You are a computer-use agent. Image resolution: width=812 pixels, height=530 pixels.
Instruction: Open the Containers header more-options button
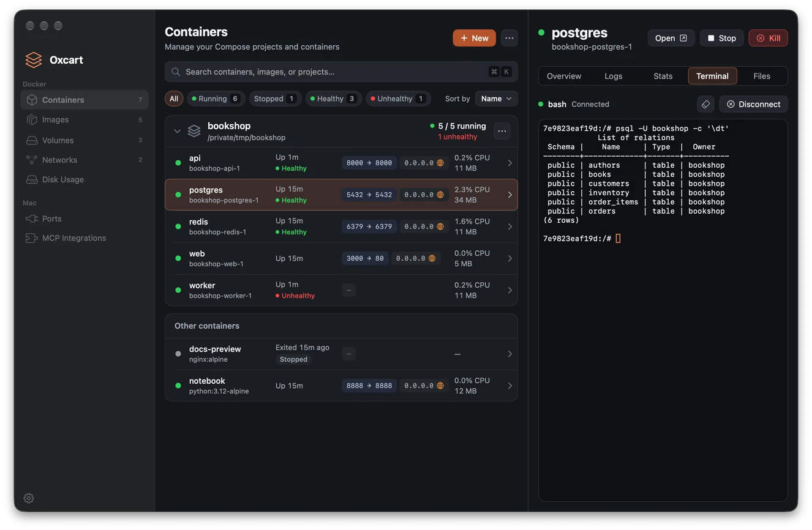(509, 38)
